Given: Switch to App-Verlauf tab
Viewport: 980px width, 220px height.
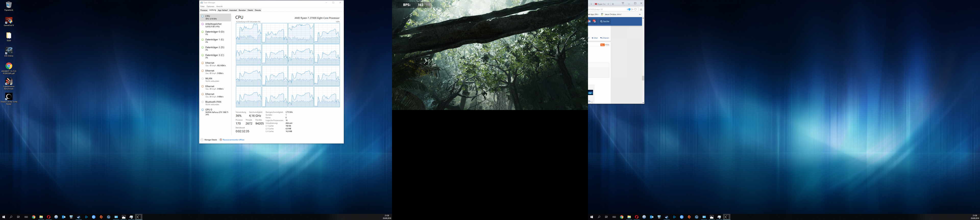Looking at the screenshot, I should click(x=223, y=10).
